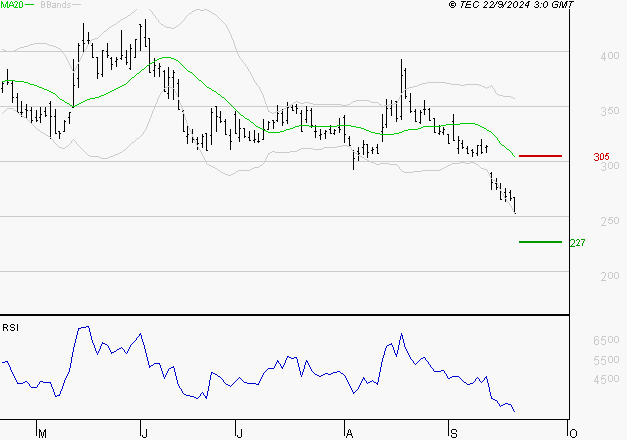Click the O month axis label
627x440 pixels.
[573, 434]
